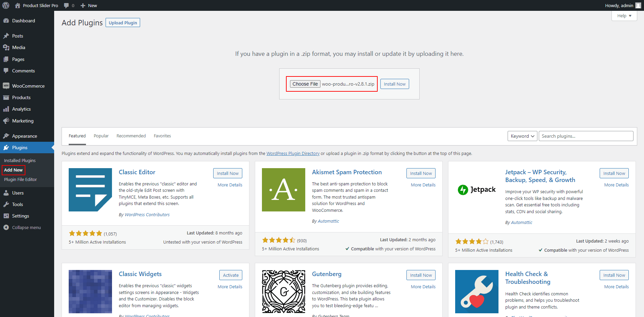644x317 pixels.
Task: Open the WordPress Plugin Directory link
Action: 293,153
